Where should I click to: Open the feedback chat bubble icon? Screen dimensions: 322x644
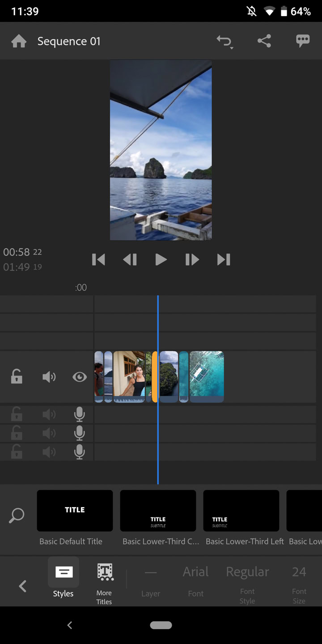pos(303,41)
